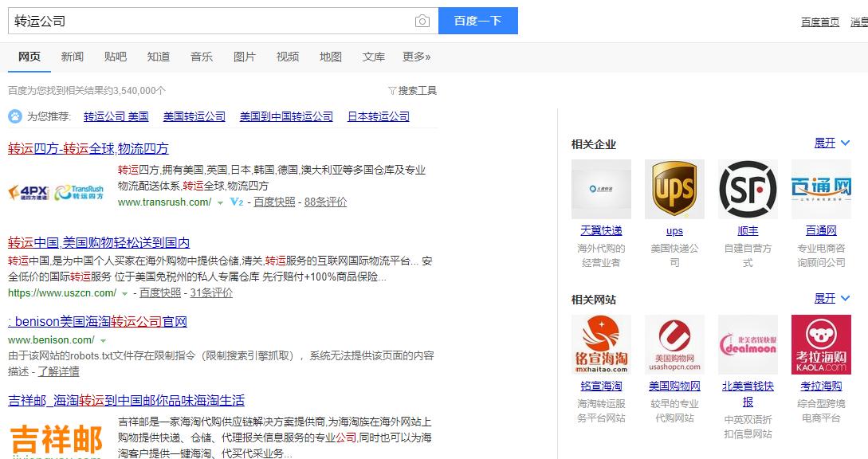Open the 铭宣海淘 site logo
The width and height of the screenshot is (868, 459).
point(600,344)
